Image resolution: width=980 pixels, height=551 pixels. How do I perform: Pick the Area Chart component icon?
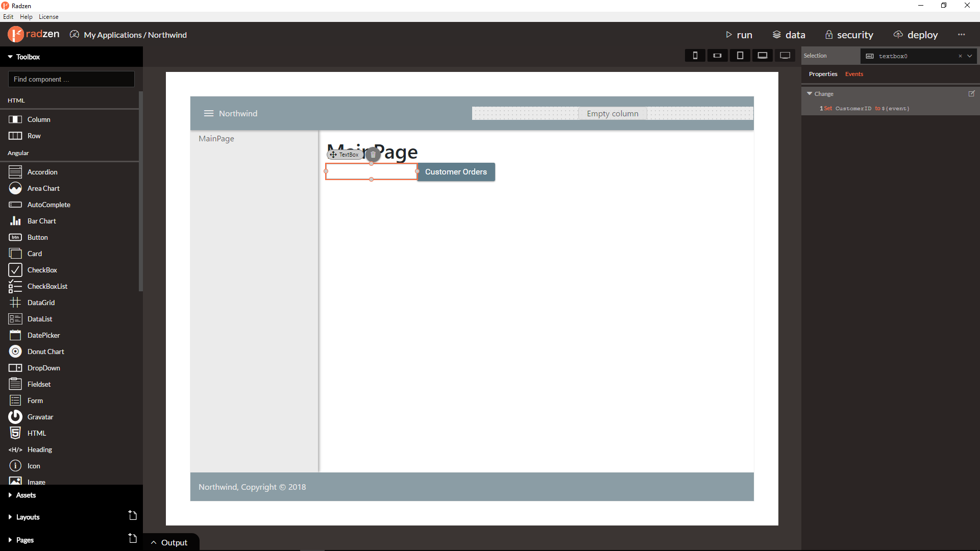click(15, 188)
